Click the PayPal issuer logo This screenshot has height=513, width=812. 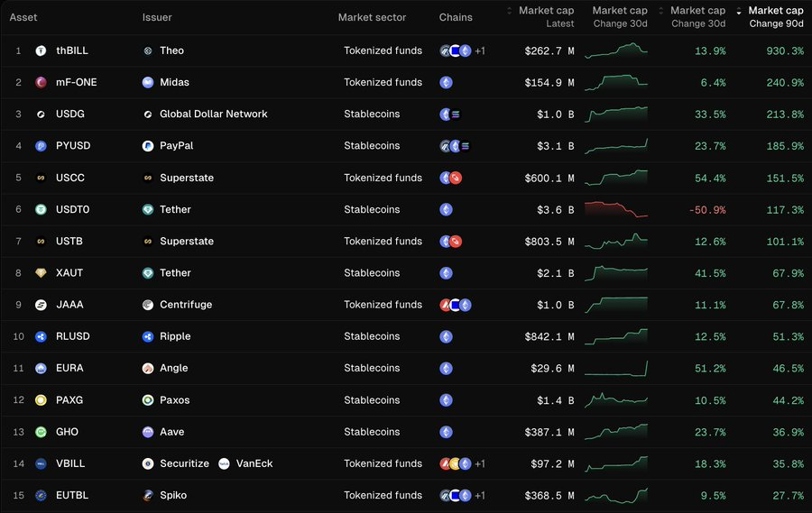point(148,146)
